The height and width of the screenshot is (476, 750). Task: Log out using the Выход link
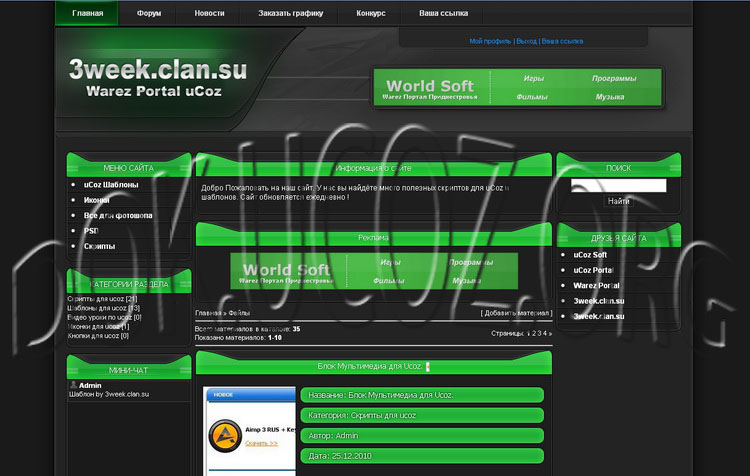525,41
